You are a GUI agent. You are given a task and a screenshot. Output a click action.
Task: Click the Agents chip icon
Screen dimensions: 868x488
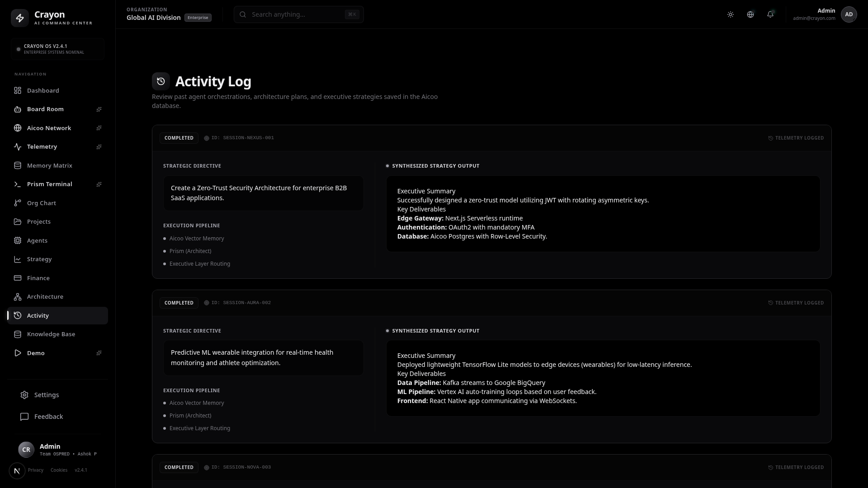18,240
